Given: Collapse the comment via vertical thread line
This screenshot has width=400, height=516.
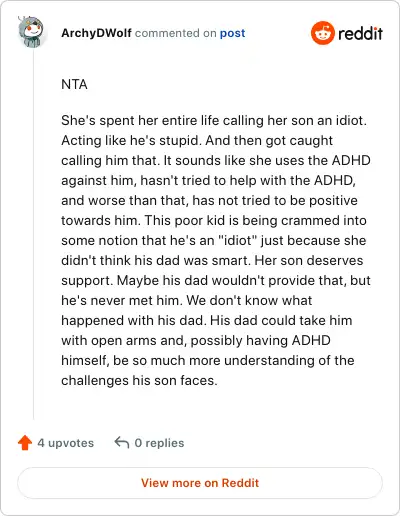Looking at the screenshot, I should [33, 233].
